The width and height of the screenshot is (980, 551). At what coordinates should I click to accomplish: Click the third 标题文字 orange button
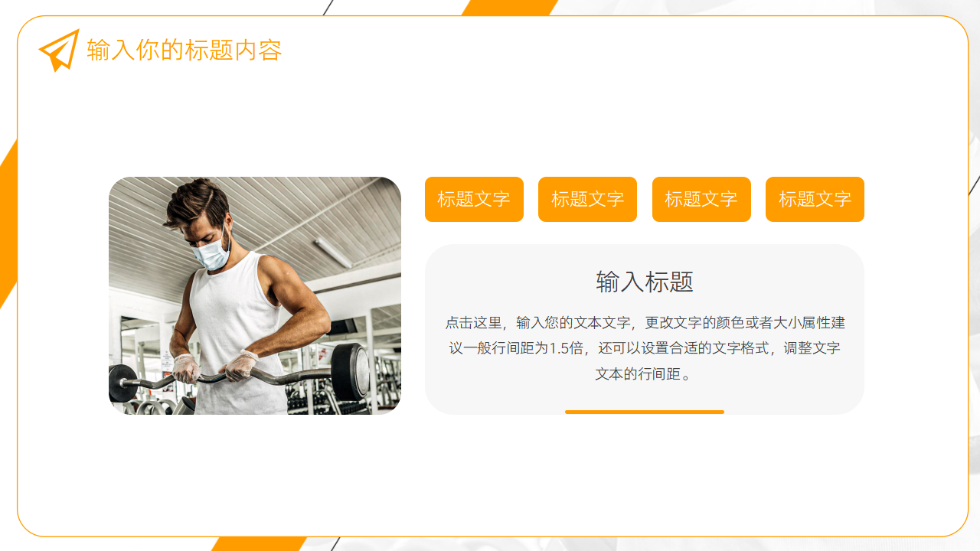coord(701,200)
